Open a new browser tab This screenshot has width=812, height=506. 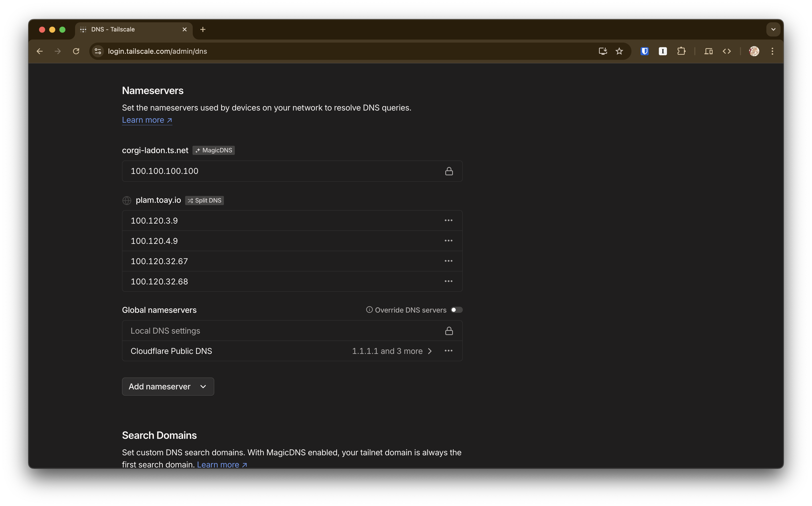(203, 29)
